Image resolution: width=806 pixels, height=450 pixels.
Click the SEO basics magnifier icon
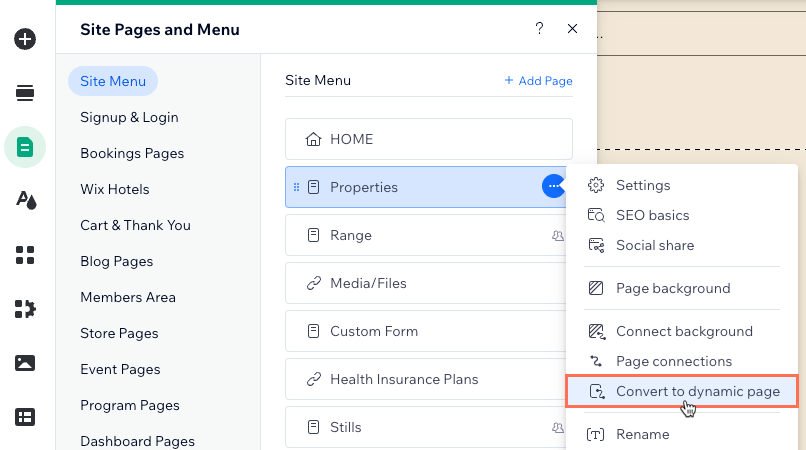point(596,215)
